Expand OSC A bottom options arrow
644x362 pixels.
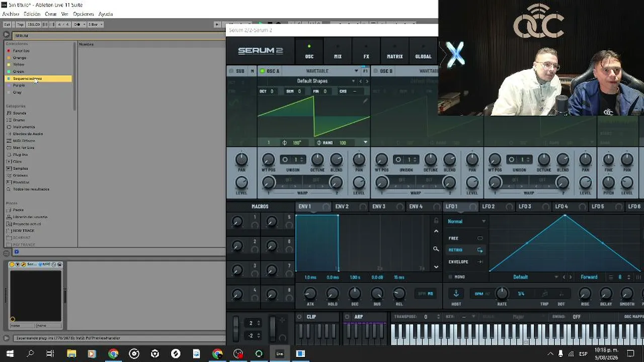(365, 143)
